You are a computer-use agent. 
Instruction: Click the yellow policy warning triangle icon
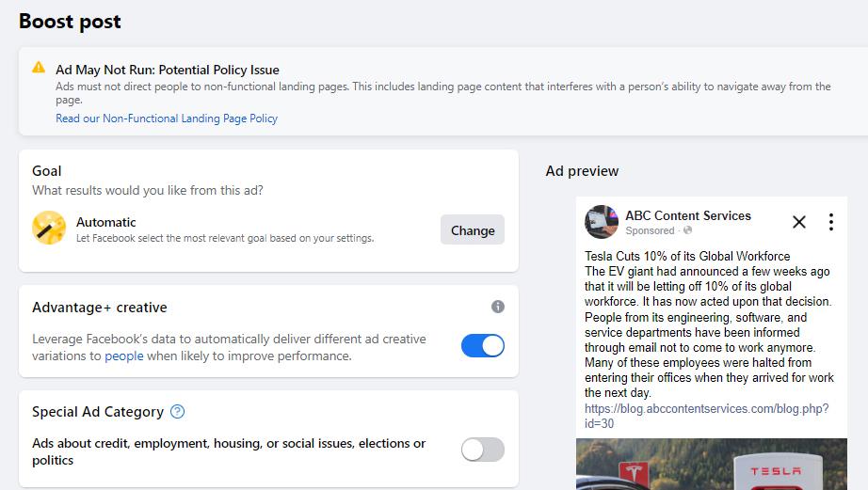(39, 68)
